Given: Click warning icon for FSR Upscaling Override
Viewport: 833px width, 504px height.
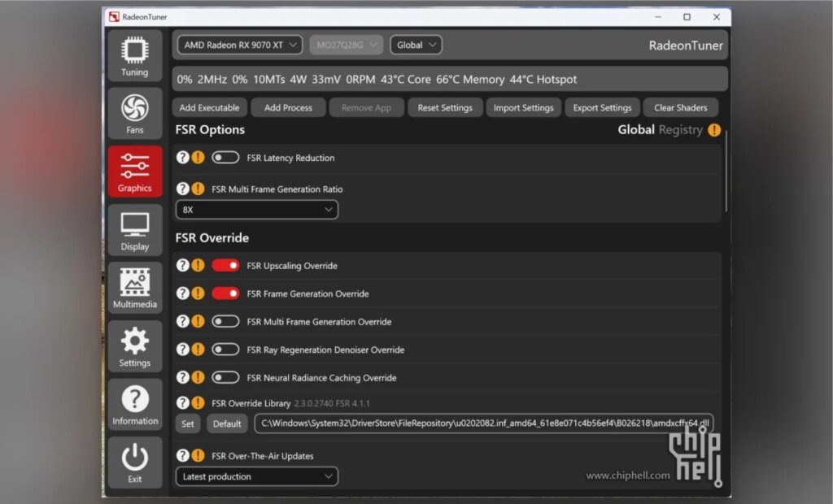Looking at the screenshot, I should [198, 265].
